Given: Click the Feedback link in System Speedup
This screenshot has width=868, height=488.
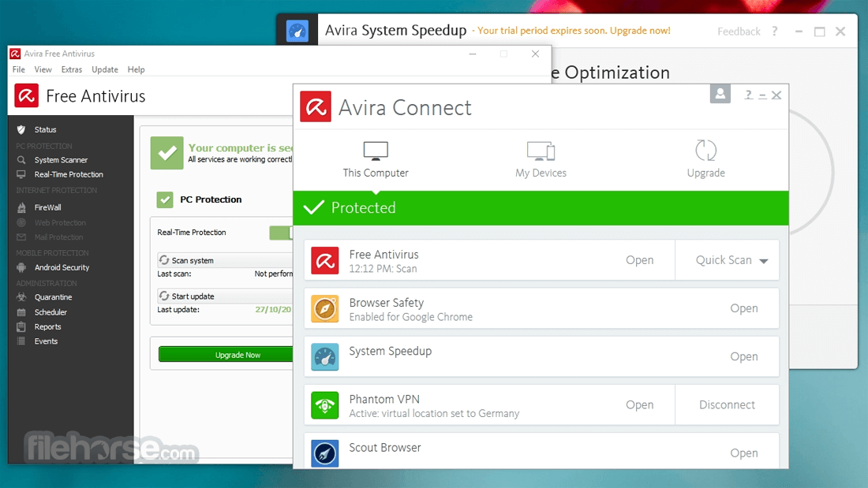Looking at the screenshot, I should coord(739,32).
